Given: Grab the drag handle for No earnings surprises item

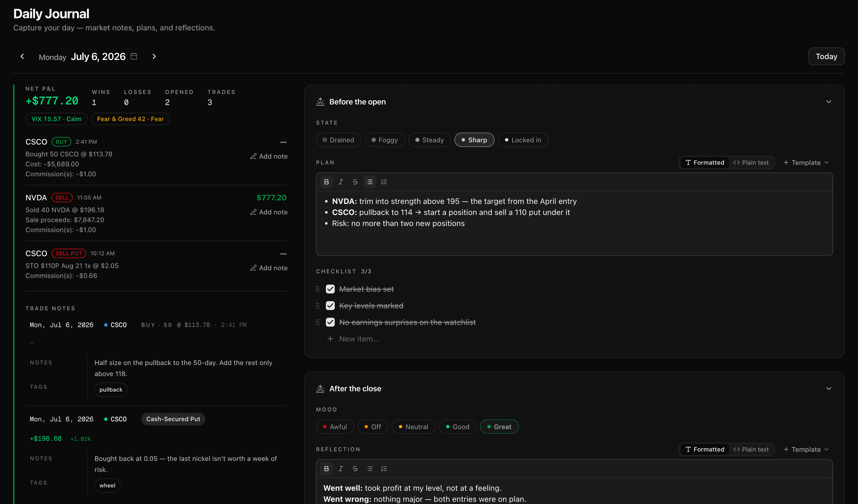Looking at the screenshot, I should click(x=318, y=322).
